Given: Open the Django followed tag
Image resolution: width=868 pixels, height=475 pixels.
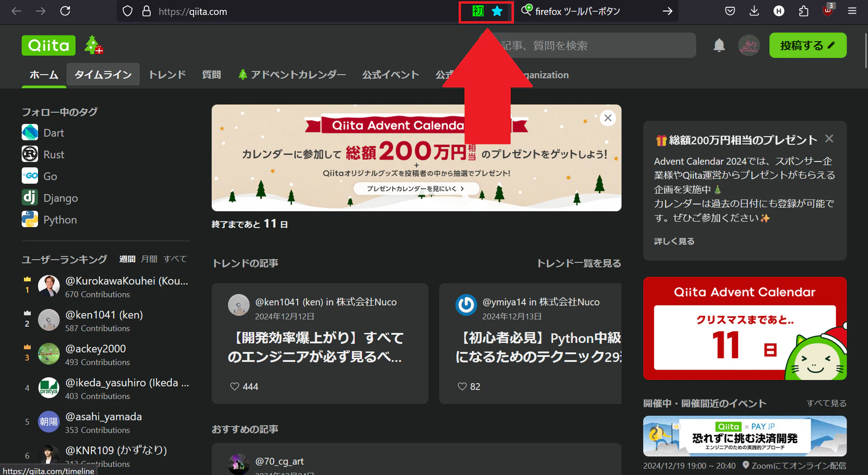Looking at the screenshot, I should [50, 198].
